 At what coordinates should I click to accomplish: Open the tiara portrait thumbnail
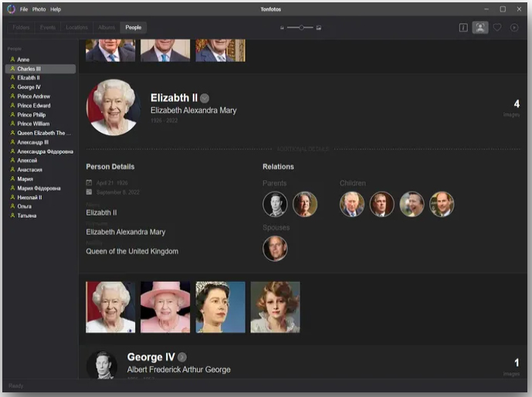220,307
